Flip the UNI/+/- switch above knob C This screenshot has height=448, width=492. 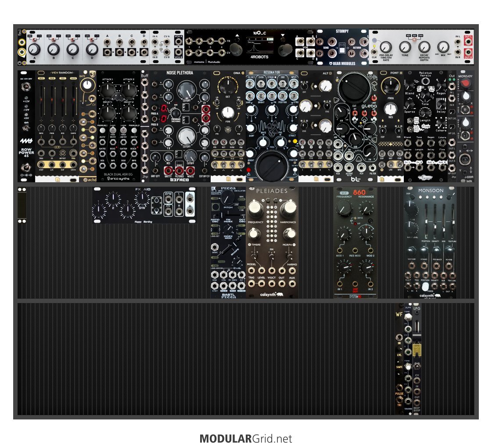click(x=73, y=39)
